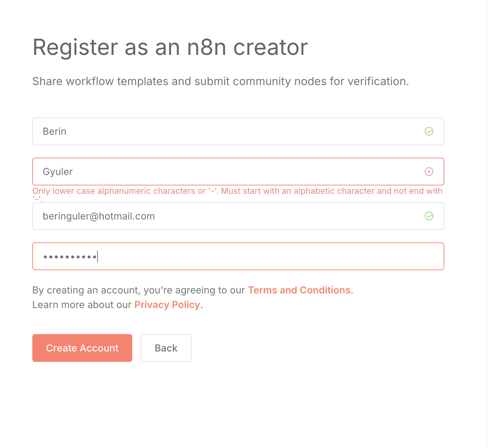Click the "By creating an account" text

86,290
